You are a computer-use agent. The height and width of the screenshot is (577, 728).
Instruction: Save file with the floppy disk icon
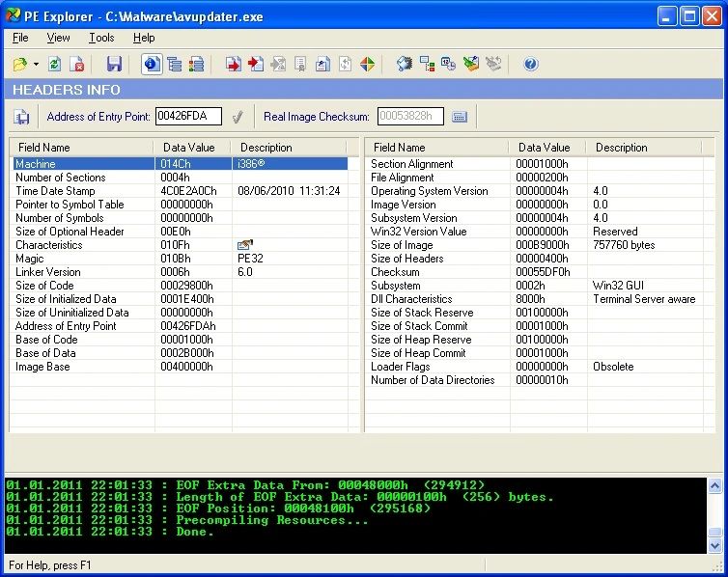pos(114,64)
